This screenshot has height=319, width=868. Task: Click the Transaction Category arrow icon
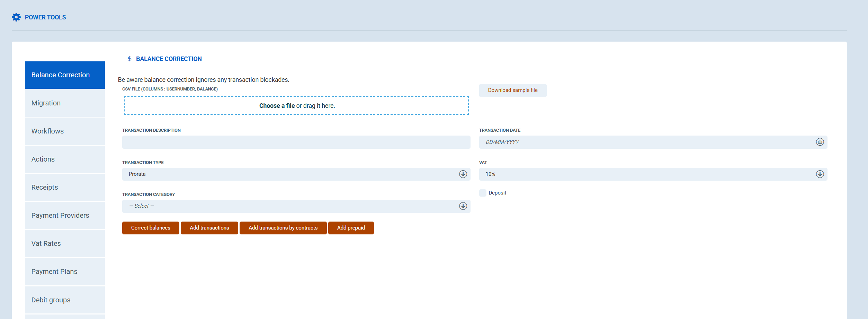coord(463,206)
